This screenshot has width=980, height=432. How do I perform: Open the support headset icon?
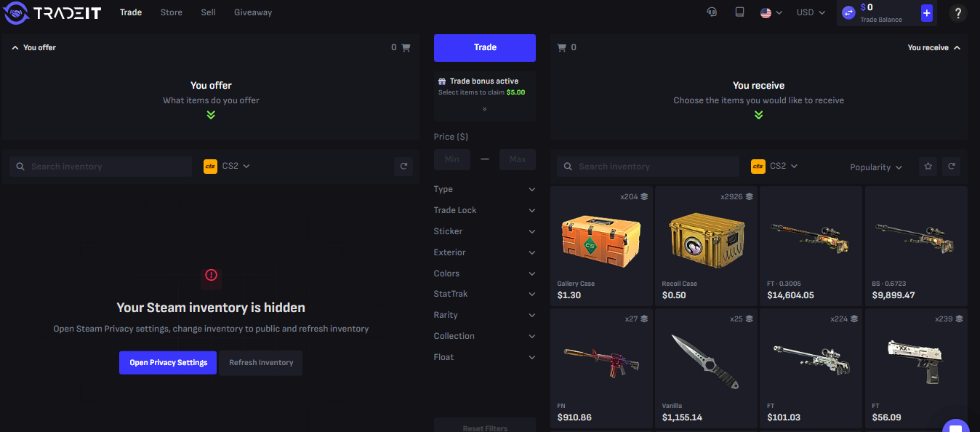click(x=712, y=12)
